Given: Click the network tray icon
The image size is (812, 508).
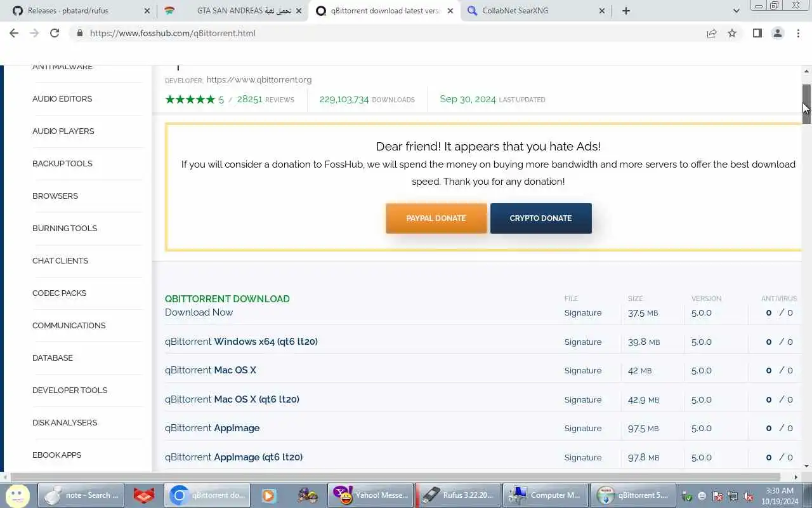Looking at the screenshot, I should point(733,496).
